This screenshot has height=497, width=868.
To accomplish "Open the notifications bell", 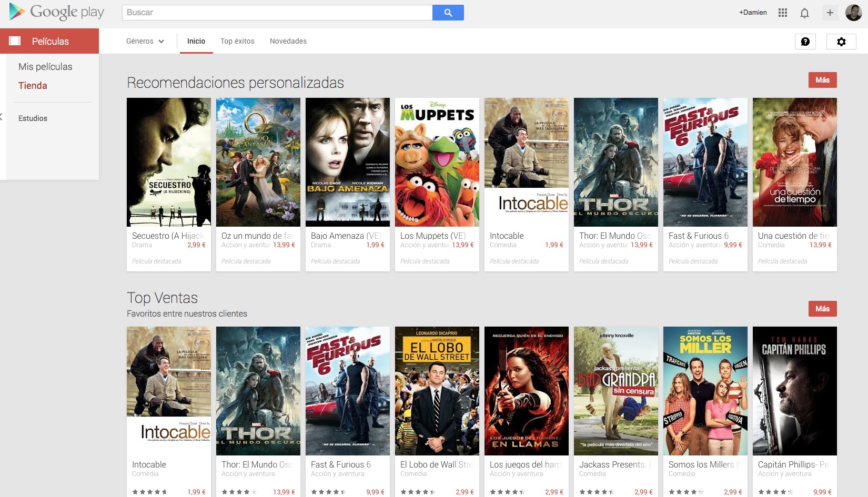I will [804, 13].
